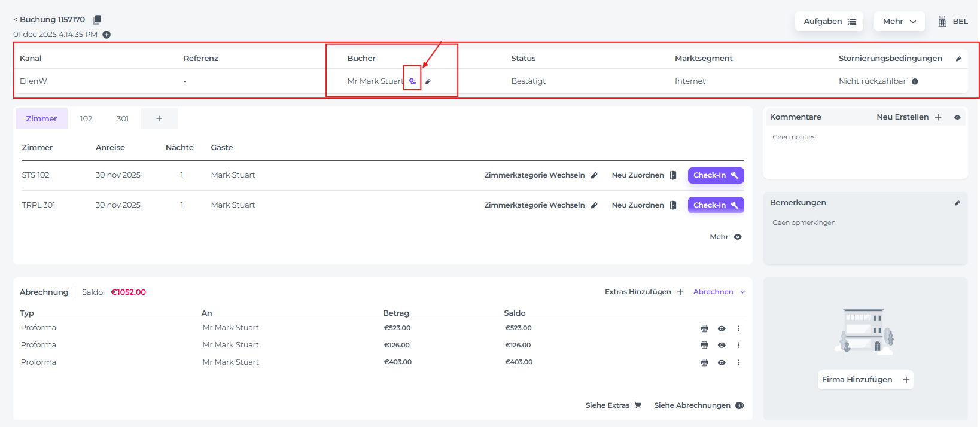Screen dimensions: 980x427
Task: Show info for Nicht rückzahlbar
Action: (x=915, y=81)
